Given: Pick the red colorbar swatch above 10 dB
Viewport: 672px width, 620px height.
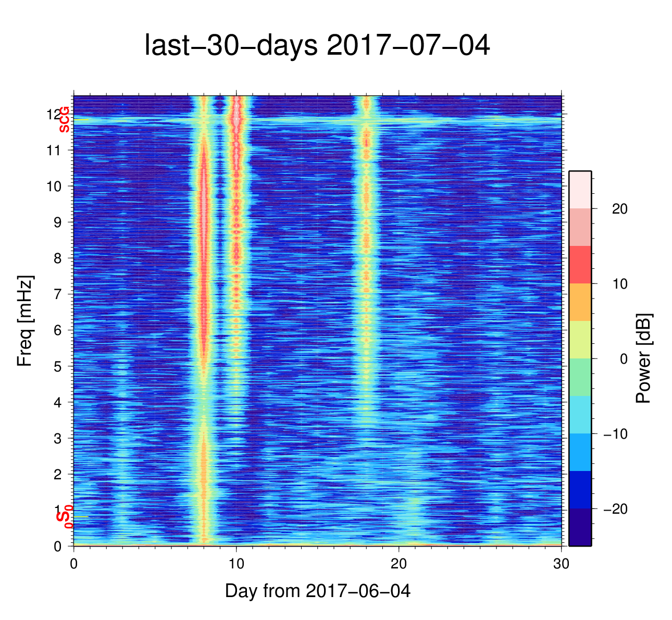Looking at the screenshot, I should [x=580, y=265].
